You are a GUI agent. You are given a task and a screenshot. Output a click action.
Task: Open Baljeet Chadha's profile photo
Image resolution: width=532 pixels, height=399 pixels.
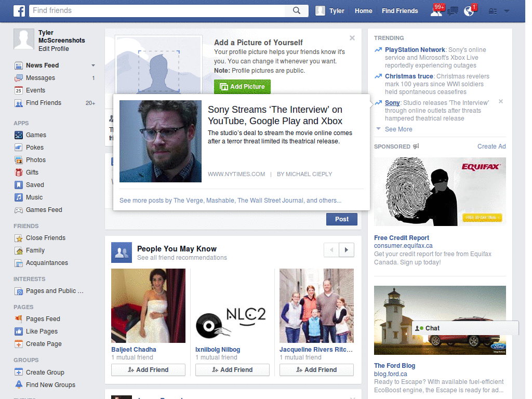click(x=148, y=305)
